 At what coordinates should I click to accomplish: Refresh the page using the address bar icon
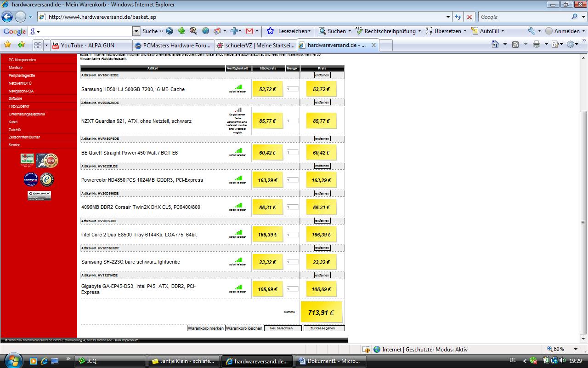[458, 17]
